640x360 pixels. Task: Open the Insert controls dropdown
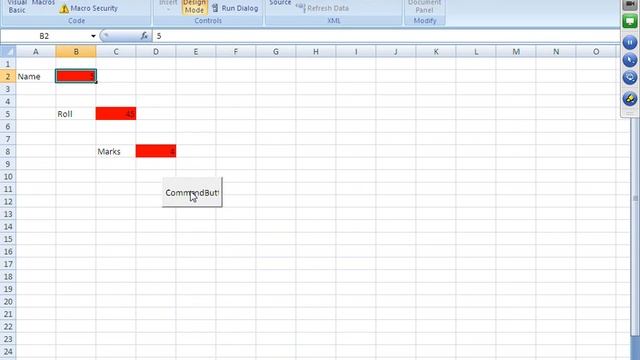pos(168,5)
